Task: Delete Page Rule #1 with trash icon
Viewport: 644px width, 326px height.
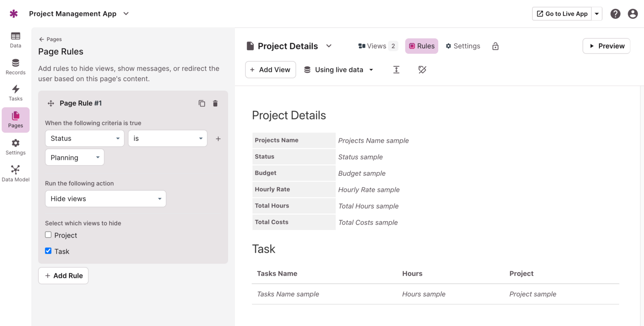Action: pyautogui.click(x=216, y=103)
